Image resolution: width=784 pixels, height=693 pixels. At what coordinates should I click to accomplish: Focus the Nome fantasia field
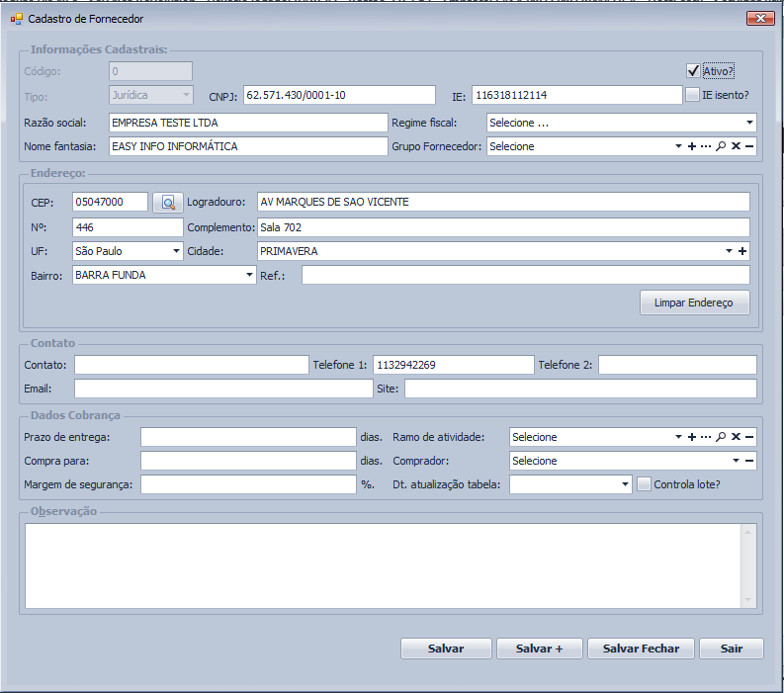tap(248, 146)
